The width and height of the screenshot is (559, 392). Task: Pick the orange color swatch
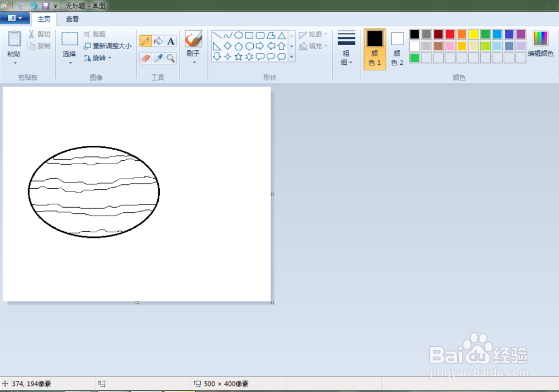click(x=462, y=34)
